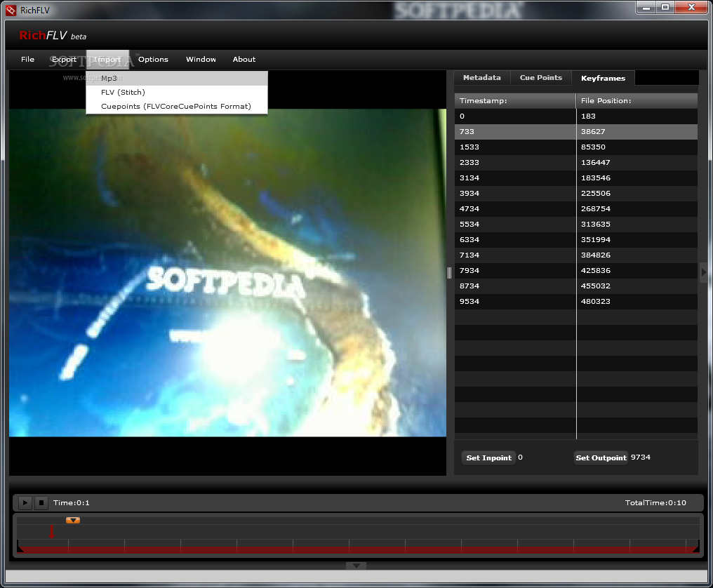
Task: Select keyframe row with timestamp 4734
Action: pyautogui.click(x=576, y=208)
